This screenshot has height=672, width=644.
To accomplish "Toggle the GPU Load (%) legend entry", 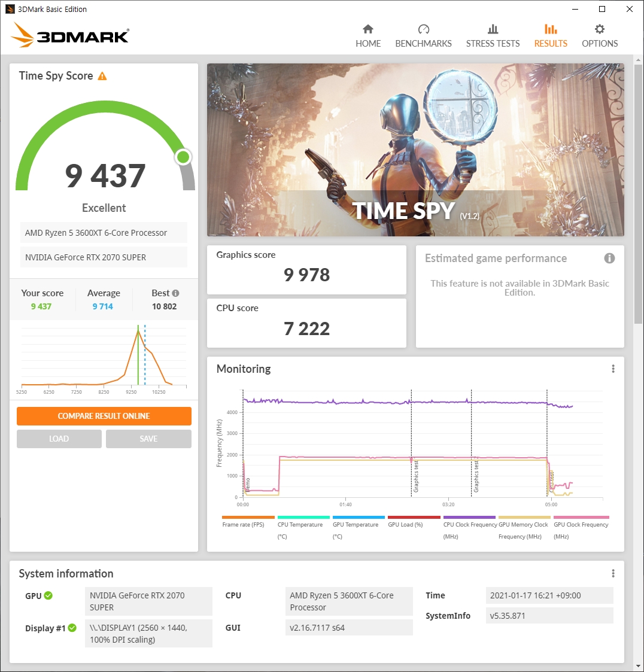I will tap(414, 522).
